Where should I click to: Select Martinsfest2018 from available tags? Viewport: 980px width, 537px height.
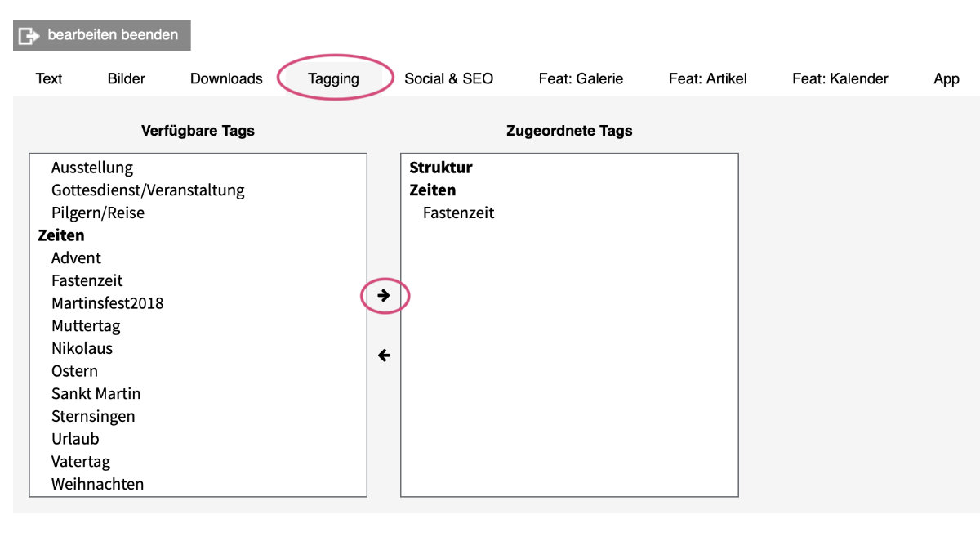point(107,303)
